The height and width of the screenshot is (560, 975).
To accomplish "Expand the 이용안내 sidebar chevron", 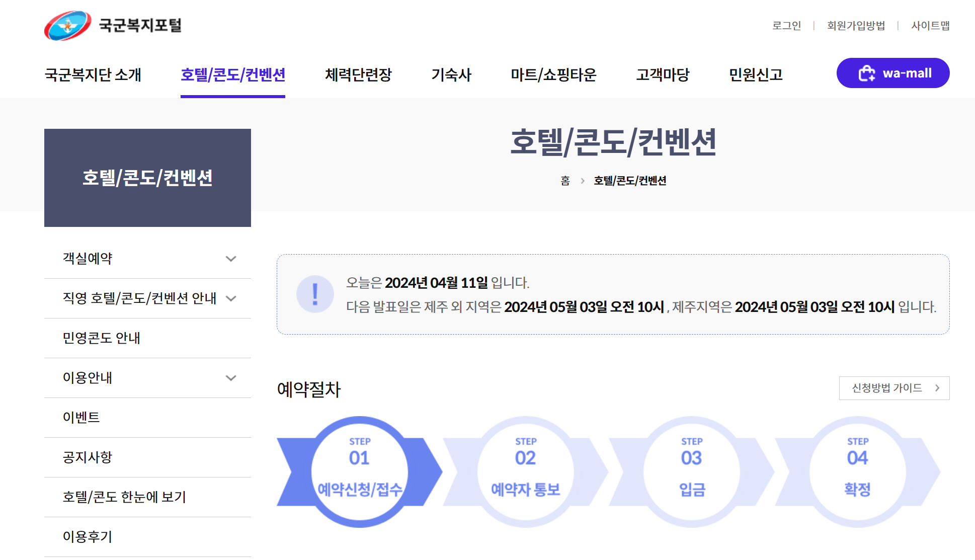I will click(231, 378).
